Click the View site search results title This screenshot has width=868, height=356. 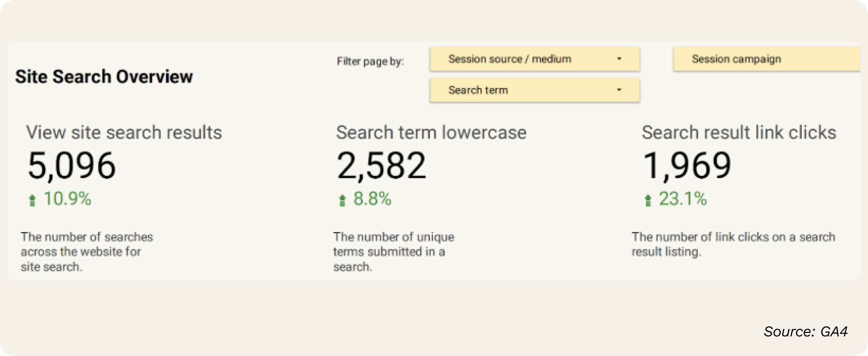pyautogui.click(x=124, y=132)
